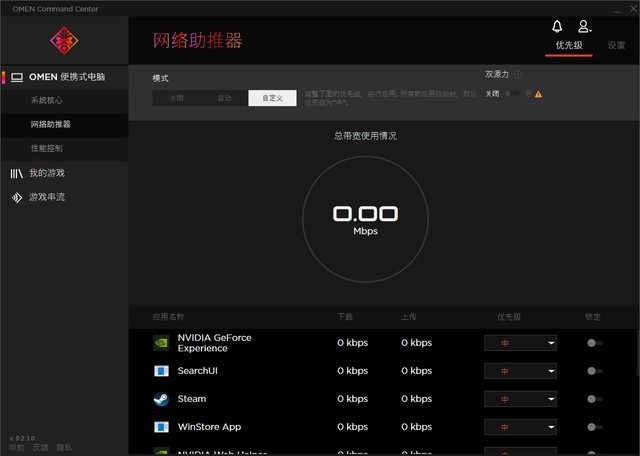Select OMEN 便携式电脑 in sidebar
This screenshot has width=640, height=456.
tap(64, 77)
